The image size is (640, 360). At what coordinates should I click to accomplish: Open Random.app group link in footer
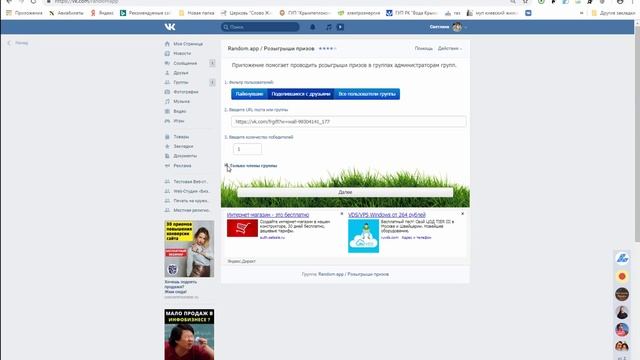click(353, 274)
